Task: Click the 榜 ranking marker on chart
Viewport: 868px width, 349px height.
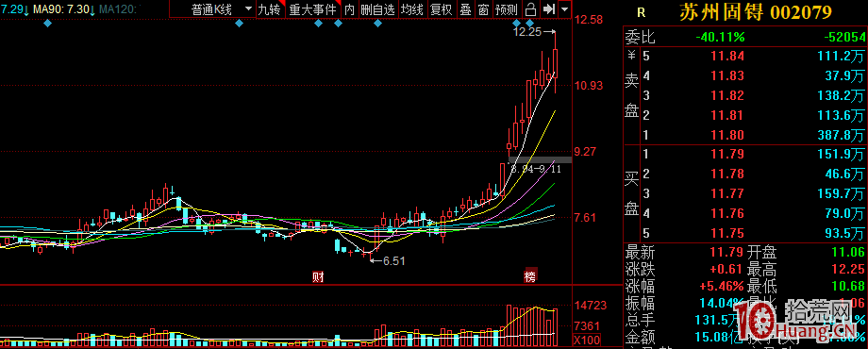Action: [531, 277]
